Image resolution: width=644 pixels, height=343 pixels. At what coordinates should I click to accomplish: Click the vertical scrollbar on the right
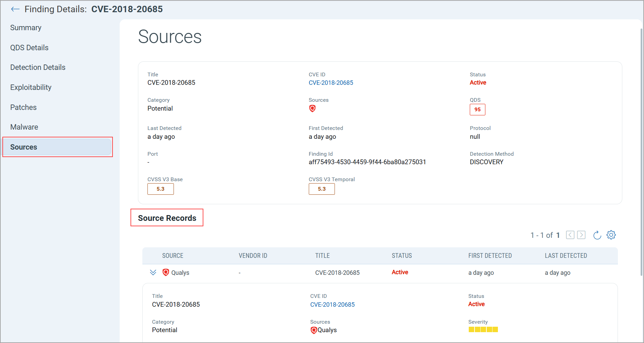[x=641, y=153]
